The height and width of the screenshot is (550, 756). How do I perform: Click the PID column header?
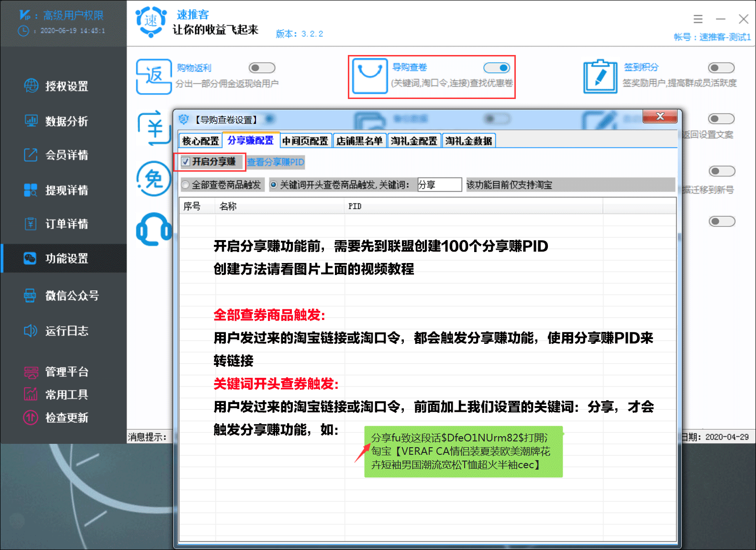point(473,206)
